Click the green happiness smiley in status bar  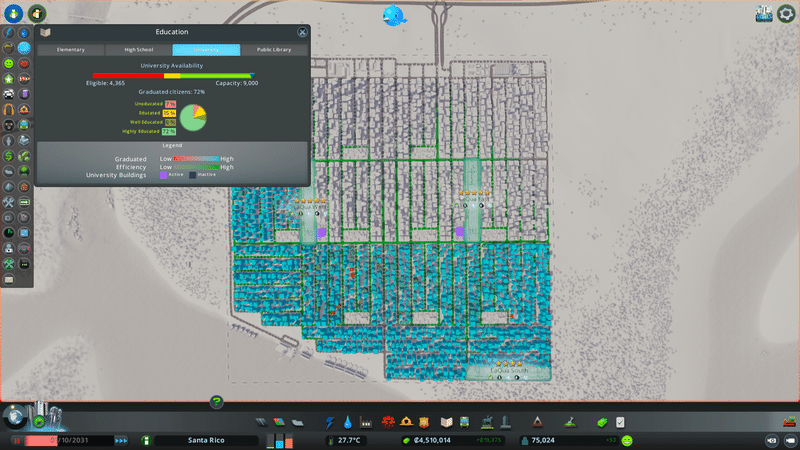click(x=627, y=440)
